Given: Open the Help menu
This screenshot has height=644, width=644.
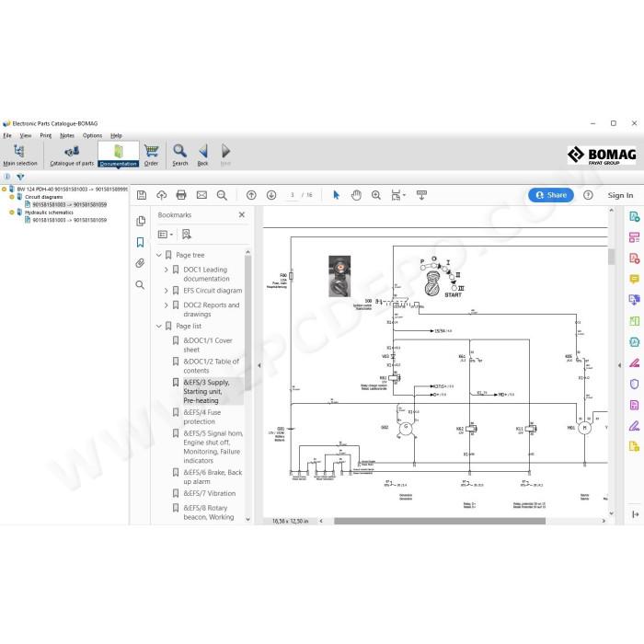Looking at the screenshot, I should click(x=116, y=135).
